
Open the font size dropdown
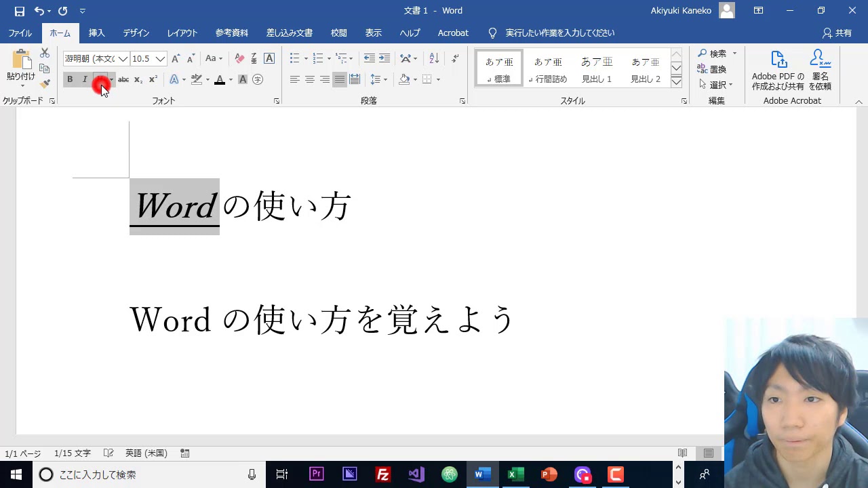click(161, 59)
